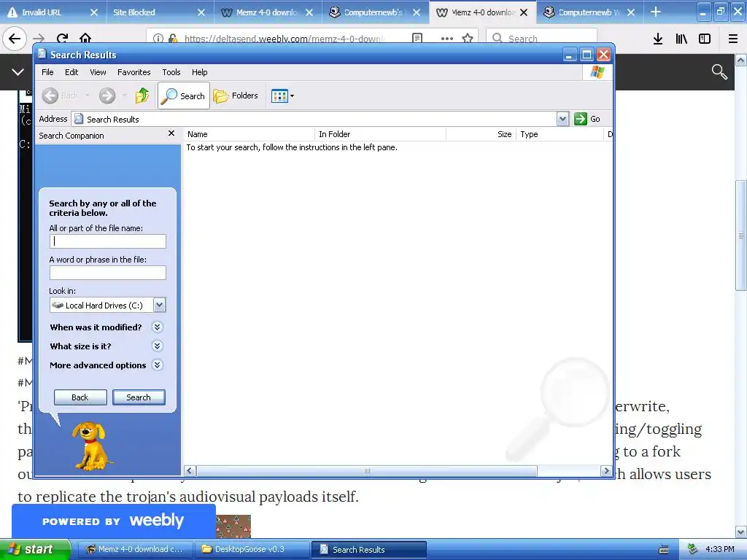Open the Tools menu

tap(171, 72)
